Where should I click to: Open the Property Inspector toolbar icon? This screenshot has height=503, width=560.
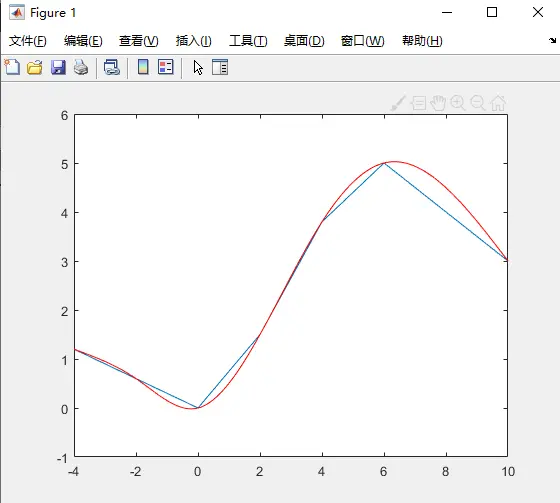(x=220, y=67)
